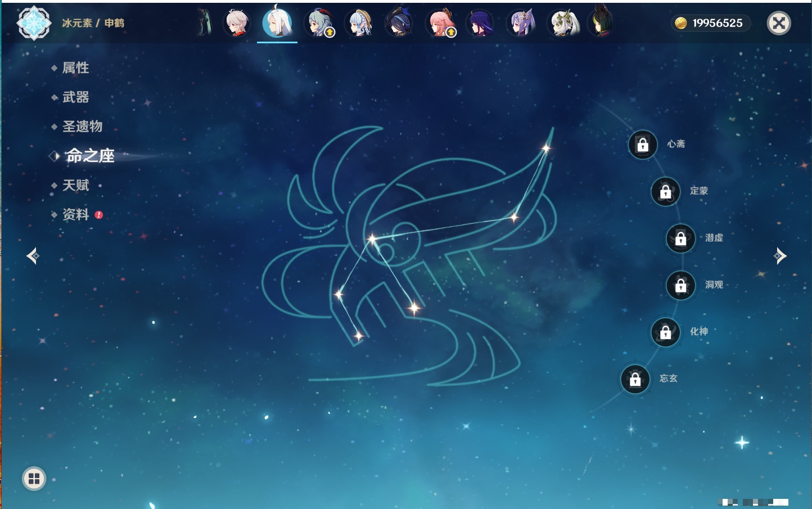Switch to pink-haired Yae Miko avatar

pyautogui.click(x=440, y=23)
